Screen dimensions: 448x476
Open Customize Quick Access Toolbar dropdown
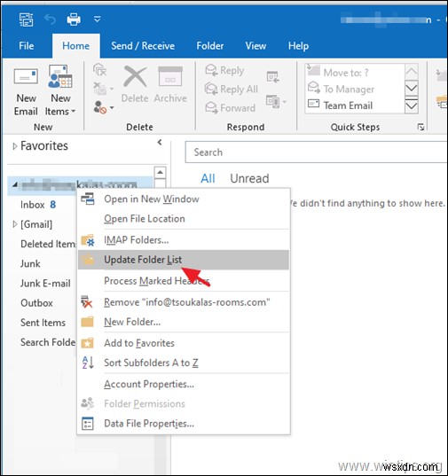coord(98,20)
